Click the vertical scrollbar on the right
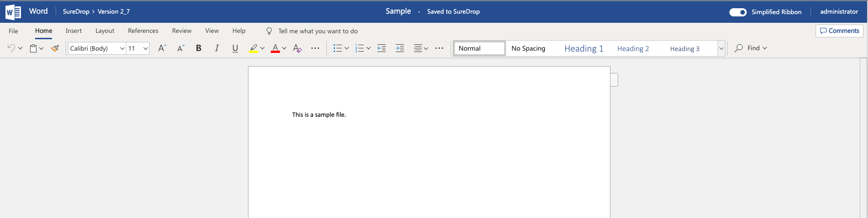Screen dimensions: 868x218 863,138
